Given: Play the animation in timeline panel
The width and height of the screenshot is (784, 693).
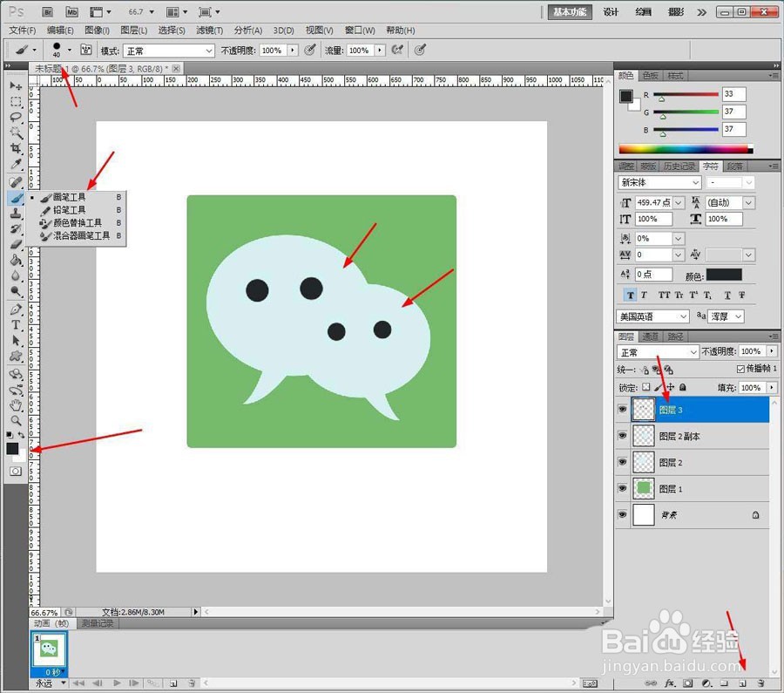Looking at the screenshot, I should pyautogui.click(x=117, y=683).
